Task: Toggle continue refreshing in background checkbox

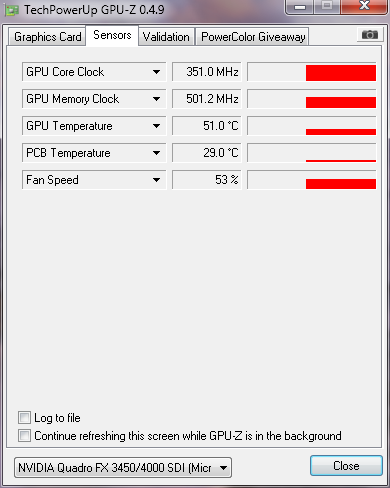Action: tap(24, 436)
